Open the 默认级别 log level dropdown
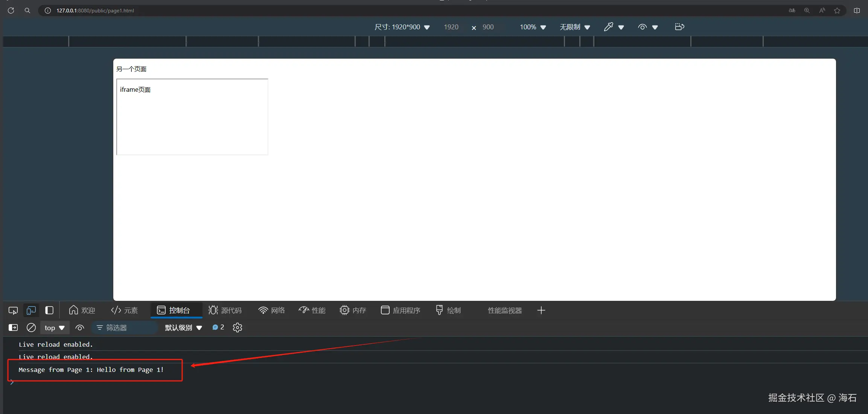Image resolution: width=868 pixels, height=414 pixels. click(183, 328)
